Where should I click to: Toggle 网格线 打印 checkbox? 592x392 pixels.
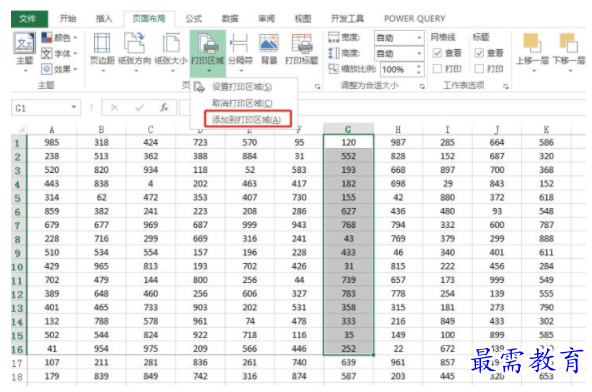[x=437, y=69]
